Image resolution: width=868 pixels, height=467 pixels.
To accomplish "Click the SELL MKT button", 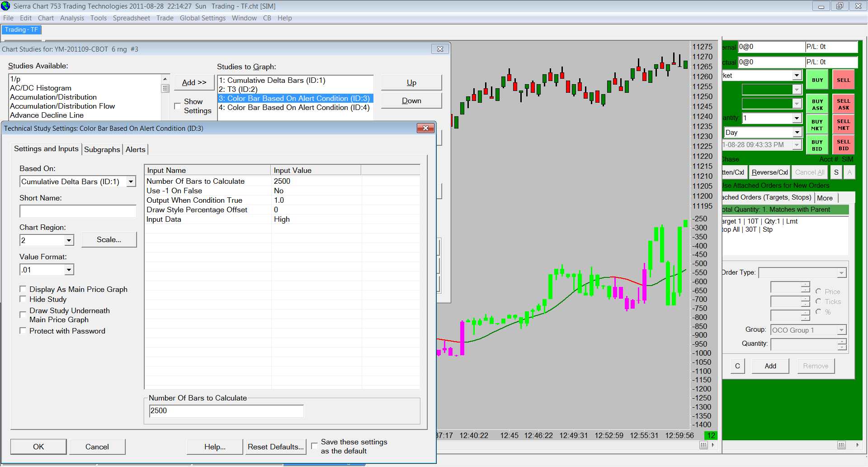I will (x=844, y=125).
